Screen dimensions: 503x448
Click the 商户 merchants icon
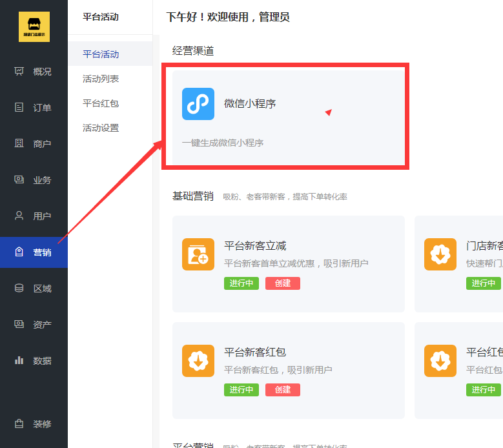(x=19, y=143)
